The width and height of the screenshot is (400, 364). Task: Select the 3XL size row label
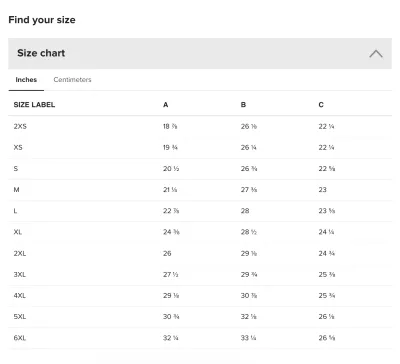[x=20, y=275]
